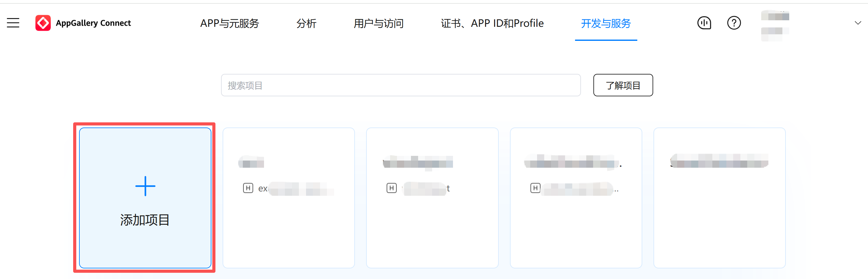
Task: Switch to the 分析 tab
Action: (306, 23)
